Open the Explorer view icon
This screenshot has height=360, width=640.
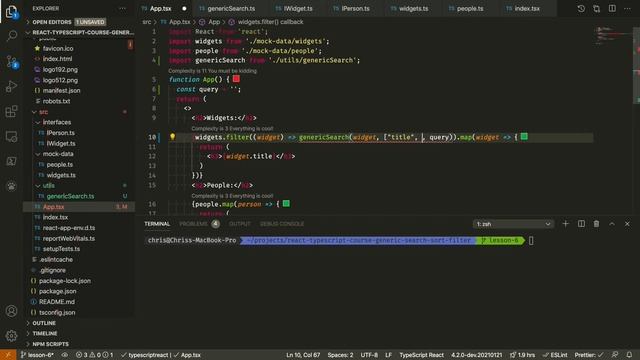click(x=11, y=11)
